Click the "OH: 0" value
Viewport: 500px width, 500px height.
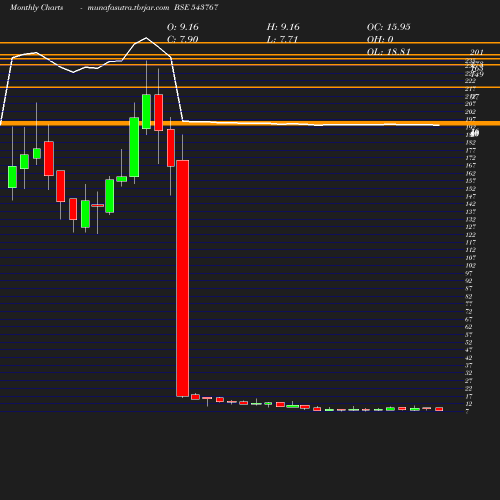click(380, 39)
